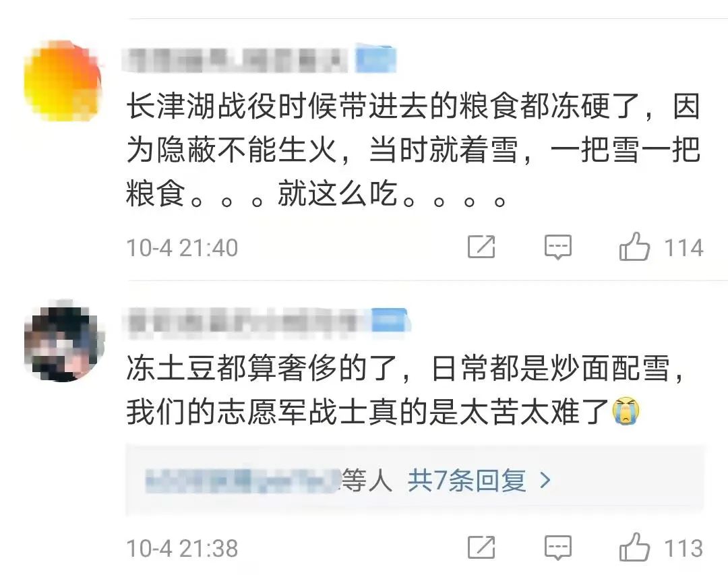728x575 pixels.
Task: Like the comment showing 114 likes
Action: pyautogui.click(x=634, y=247)
